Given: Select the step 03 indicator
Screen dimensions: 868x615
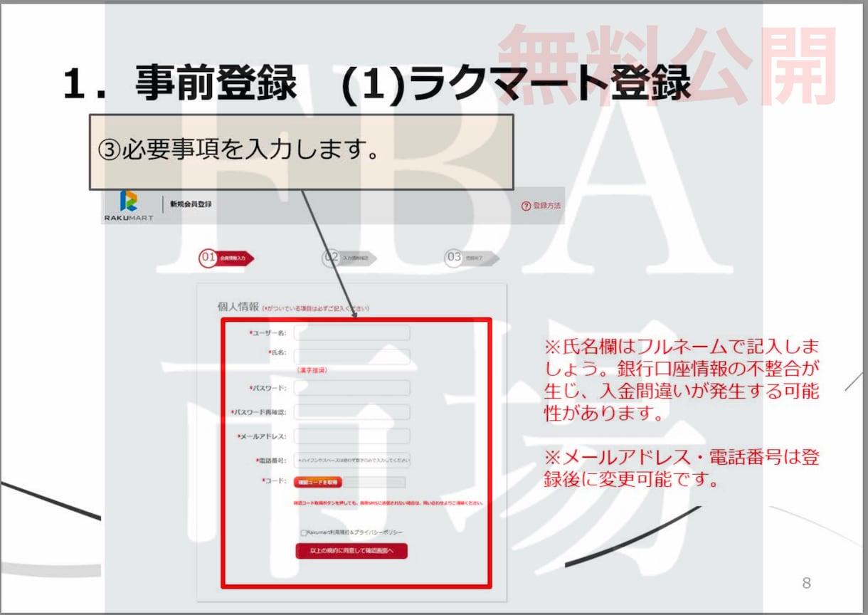Looking at the screenshot, I should click(x=472, y=258).
